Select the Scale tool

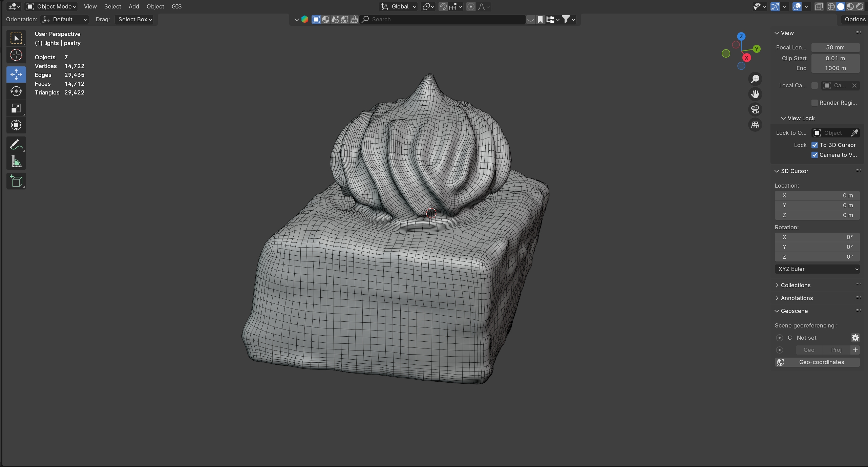16,108
